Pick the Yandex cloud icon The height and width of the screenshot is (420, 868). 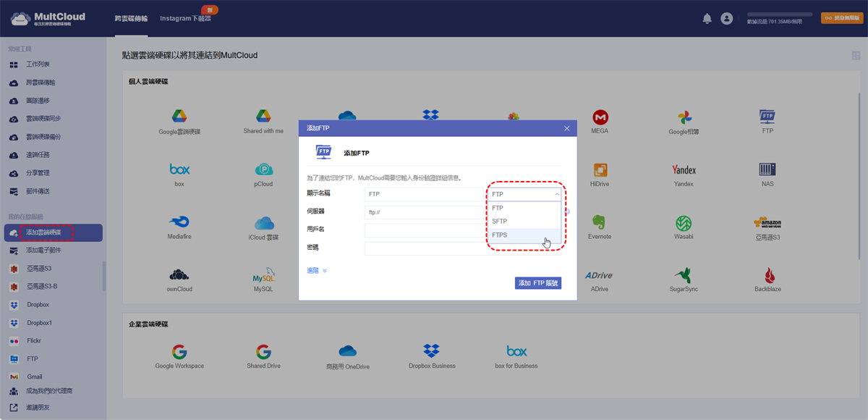[684, 169]
